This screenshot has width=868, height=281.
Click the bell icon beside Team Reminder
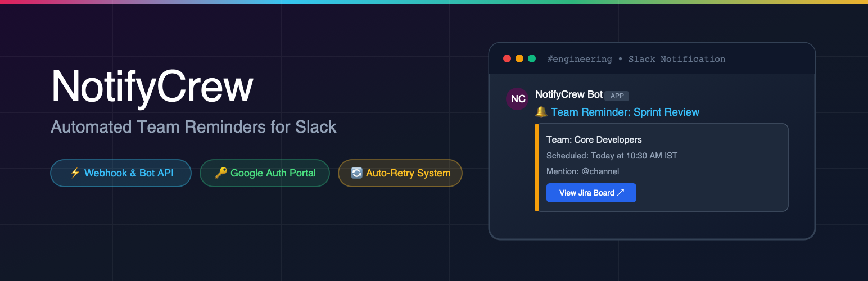541,112
